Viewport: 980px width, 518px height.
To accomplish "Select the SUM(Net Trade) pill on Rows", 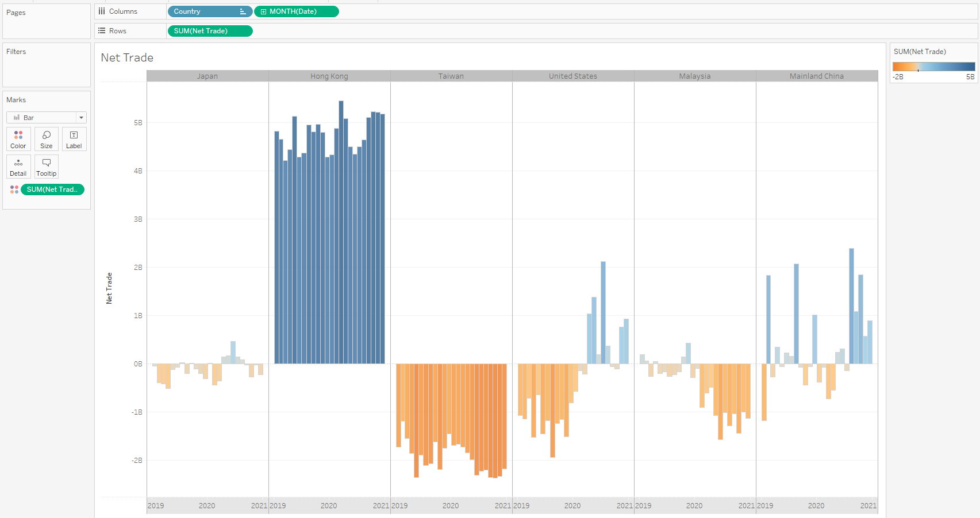I will 209,31.
